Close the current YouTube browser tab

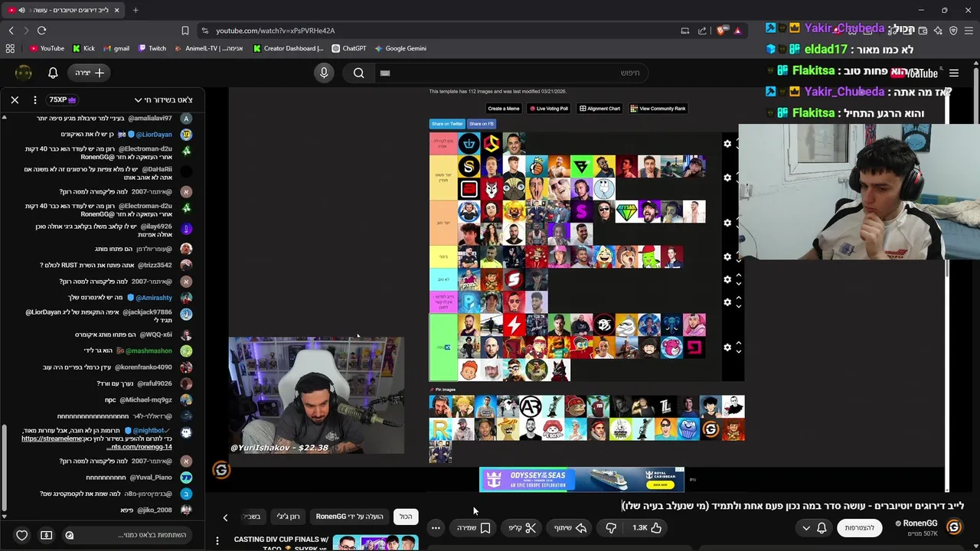pos(116,10)
